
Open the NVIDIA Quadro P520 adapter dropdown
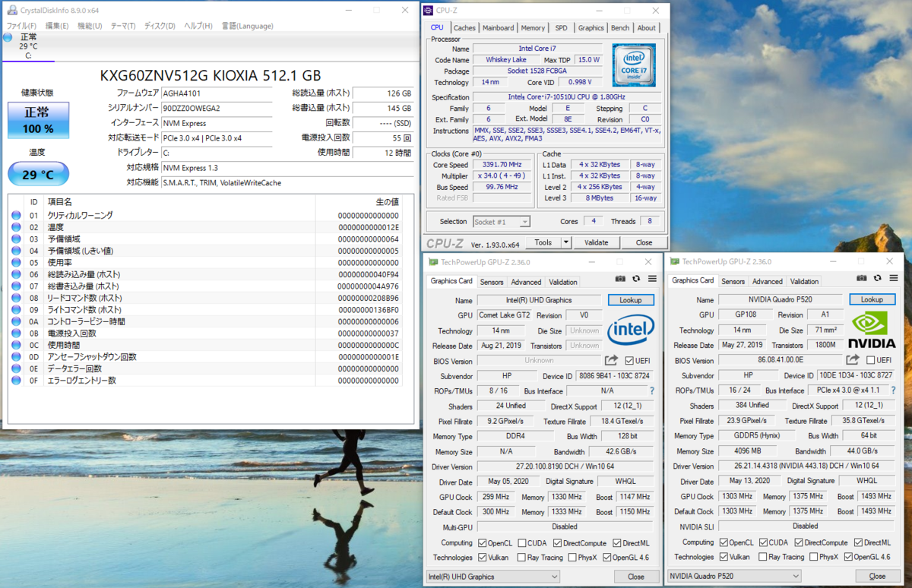[733, 577]
